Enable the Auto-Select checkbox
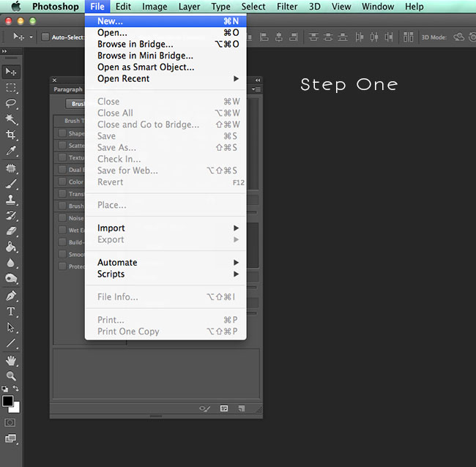The width and height of the screenshot is (476, 467). (x=45, y=37)
